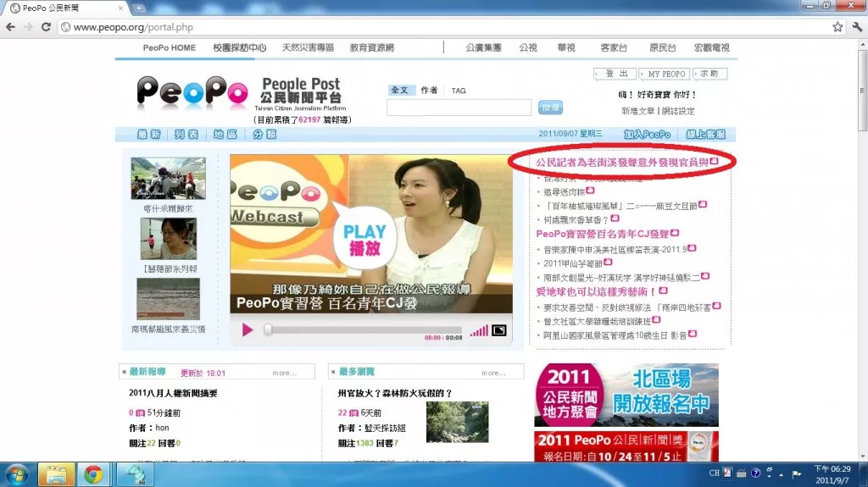Open a new browser tab

coord(138,8)
